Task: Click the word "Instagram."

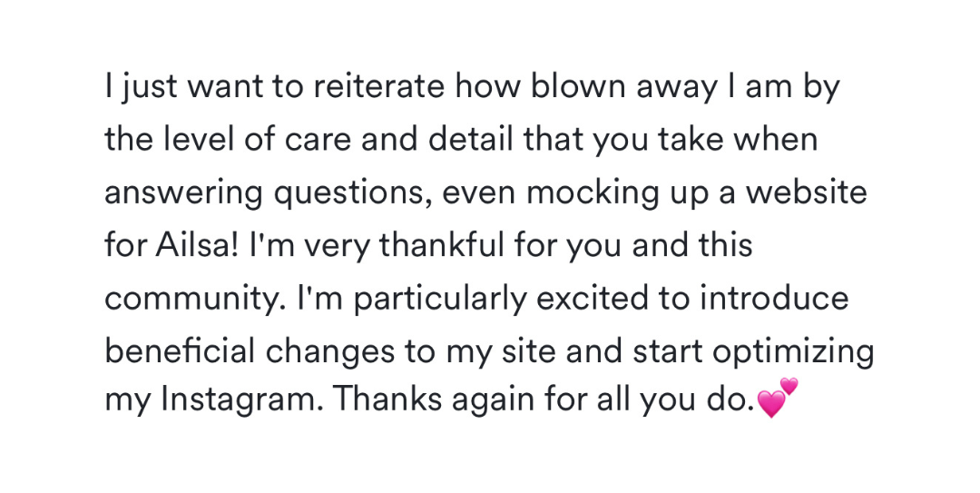Action: click(x=242, y=399)
